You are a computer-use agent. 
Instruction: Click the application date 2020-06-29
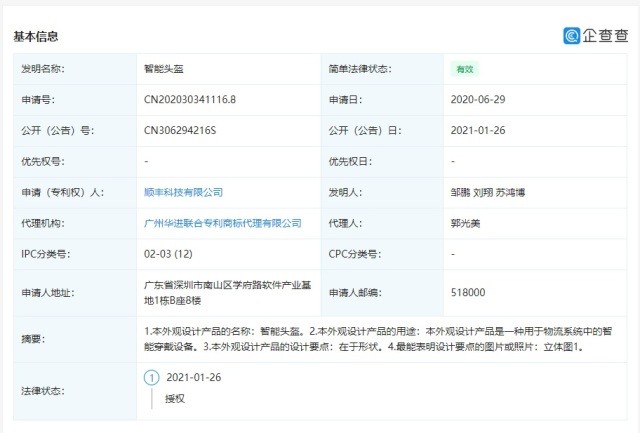(478, 100)
